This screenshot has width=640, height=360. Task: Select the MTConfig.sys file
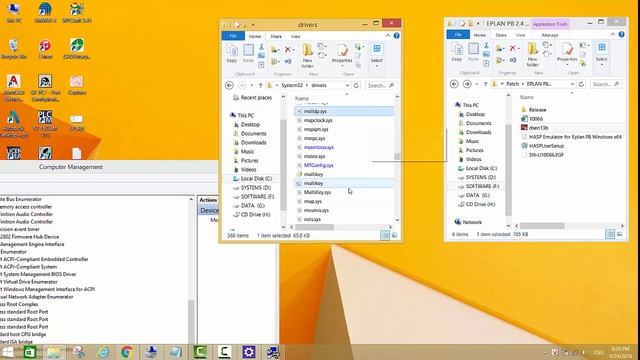coord(318,165)
